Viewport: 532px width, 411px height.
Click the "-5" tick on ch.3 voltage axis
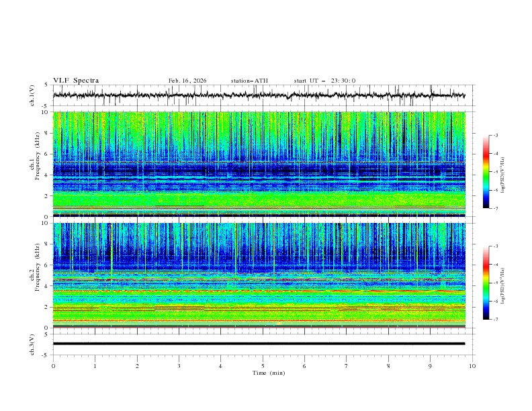[46, 355]
